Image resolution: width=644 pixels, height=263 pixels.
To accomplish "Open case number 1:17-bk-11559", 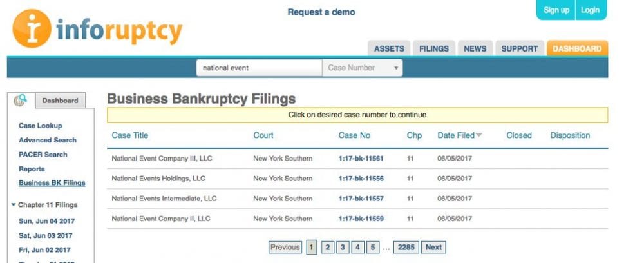I will [x=361, y=219].
